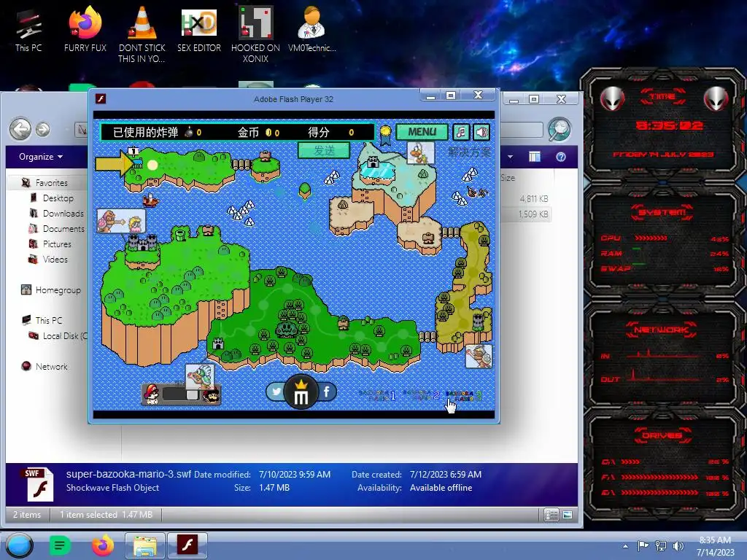
Task: Click the crowned M logo button
Action: 301,392
